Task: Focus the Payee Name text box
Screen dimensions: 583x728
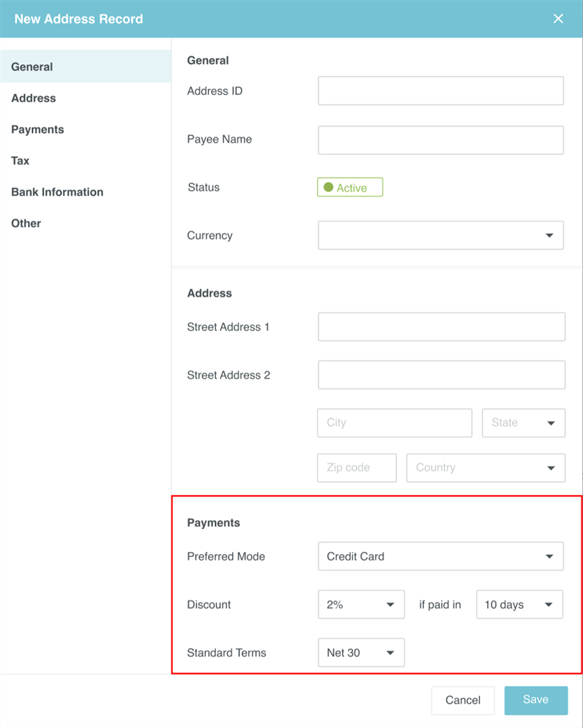Action: coord(440,140)
